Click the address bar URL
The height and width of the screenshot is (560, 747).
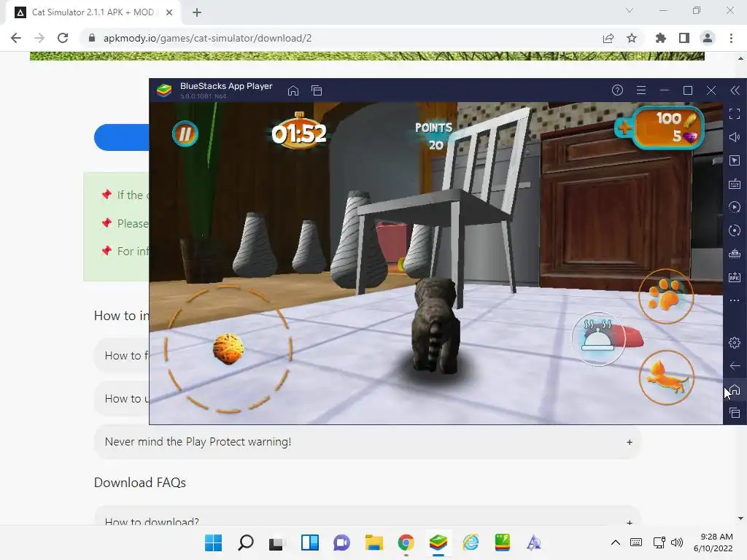207,38
